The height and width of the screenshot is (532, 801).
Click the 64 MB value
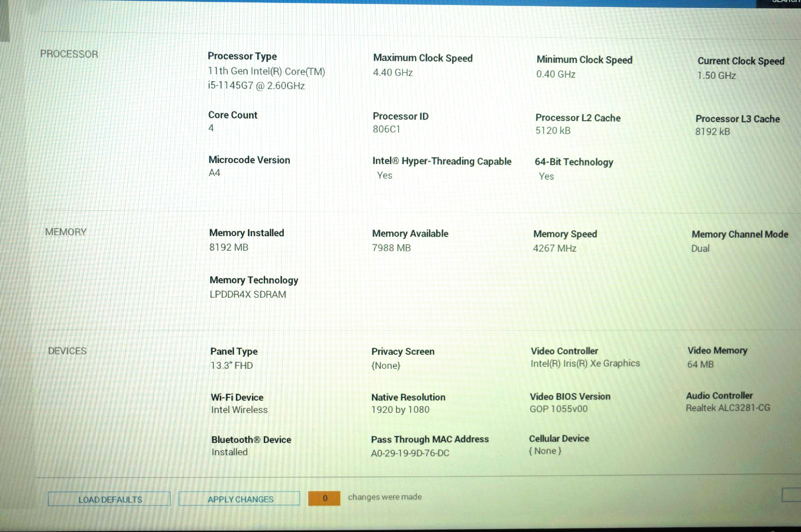tap(700, 364)
